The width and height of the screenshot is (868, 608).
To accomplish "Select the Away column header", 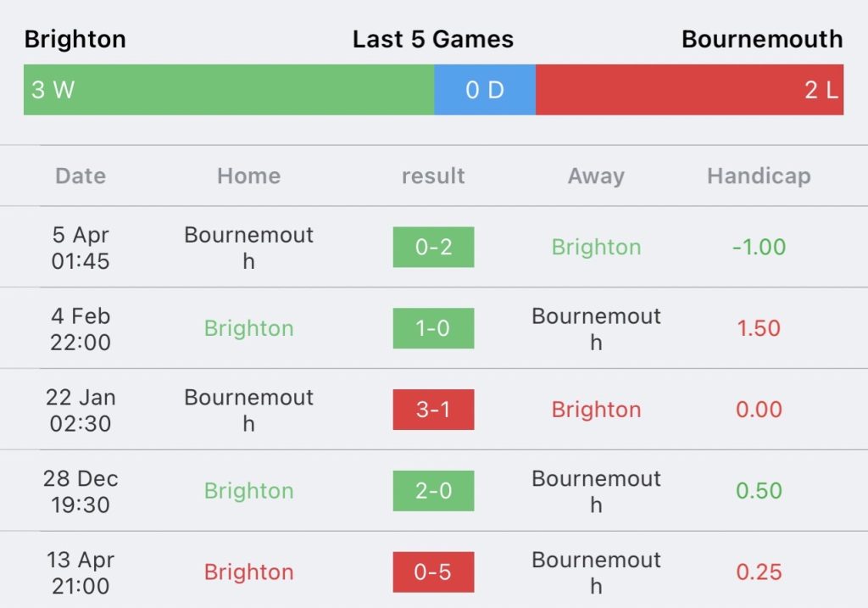I will (596, 176).
